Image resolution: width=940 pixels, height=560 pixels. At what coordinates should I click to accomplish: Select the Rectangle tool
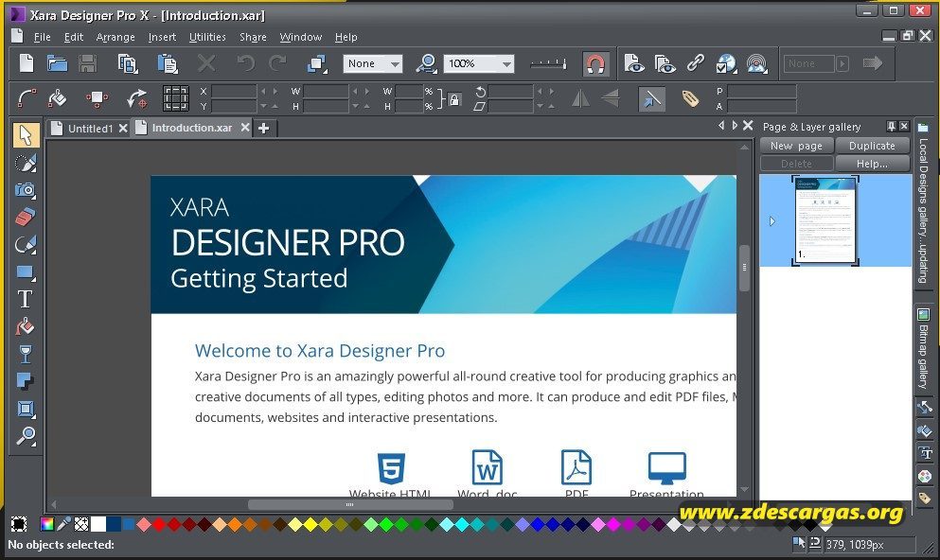[x=26, y=273]
